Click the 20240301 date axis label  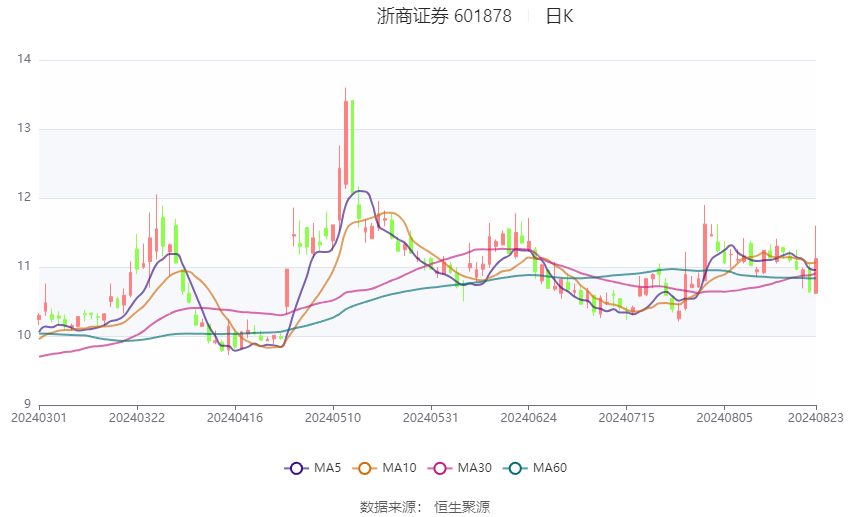coord(39,418)
